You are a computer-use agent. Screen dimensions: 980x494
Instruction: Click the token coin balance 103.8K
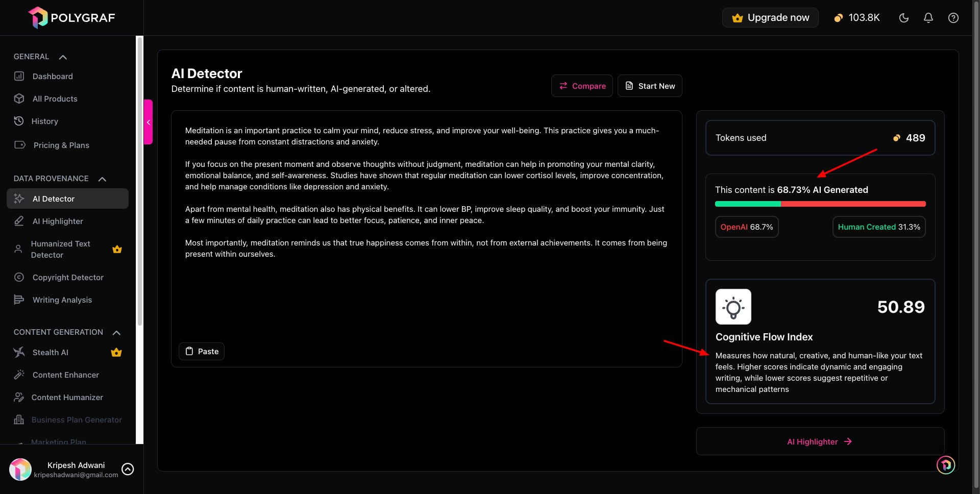(x=857, y=18)
